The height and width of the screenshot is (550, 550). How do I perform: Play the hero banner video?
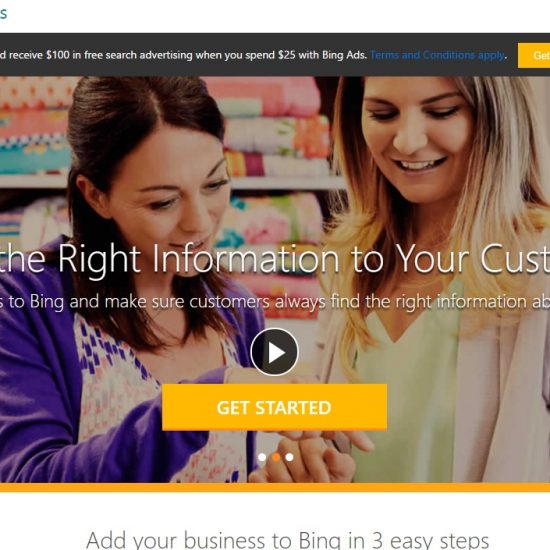coord(274,352)
